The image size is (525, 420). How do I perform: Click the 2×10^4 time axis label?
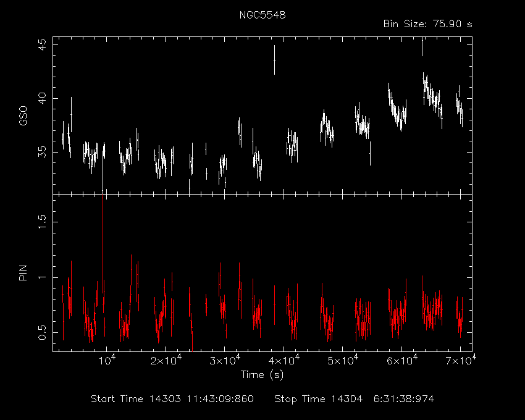(166, 361)
